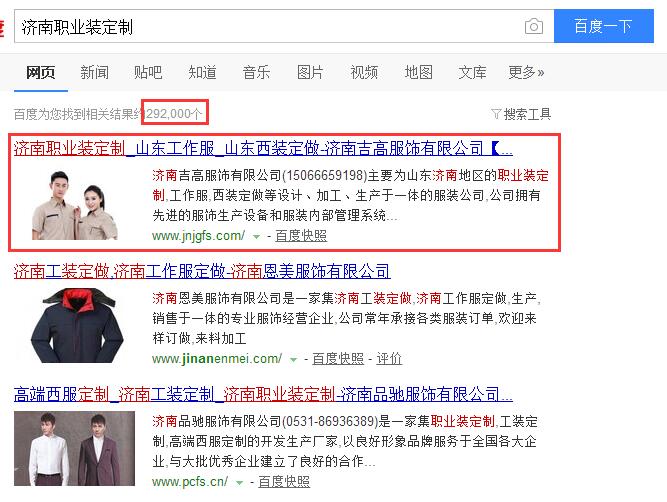667x502 pixels.
Task: Open the 图片 tab
Action: coord(310,72)
